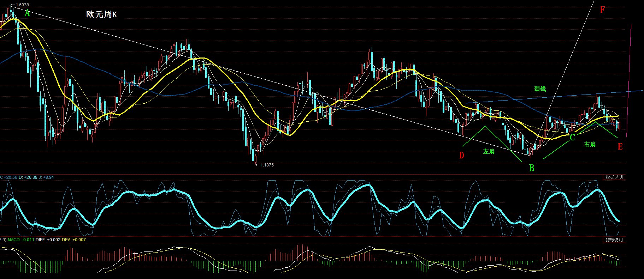The image size is (644, 279).
Task: Click the chart title 欧元周K
Action: 101,14
